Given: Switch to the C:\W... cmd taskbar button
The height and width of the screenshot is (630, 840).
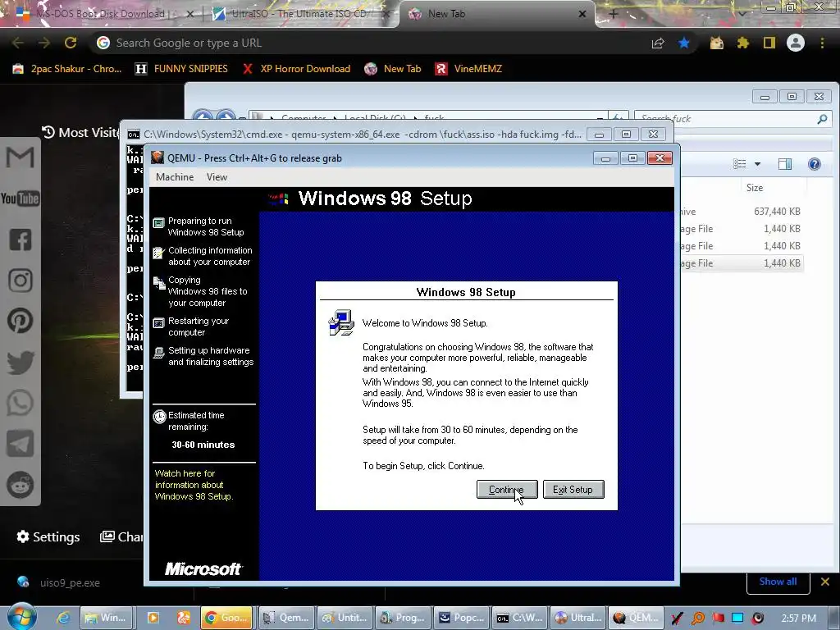Looking at the screenshot, I should [x=519, y=618].
